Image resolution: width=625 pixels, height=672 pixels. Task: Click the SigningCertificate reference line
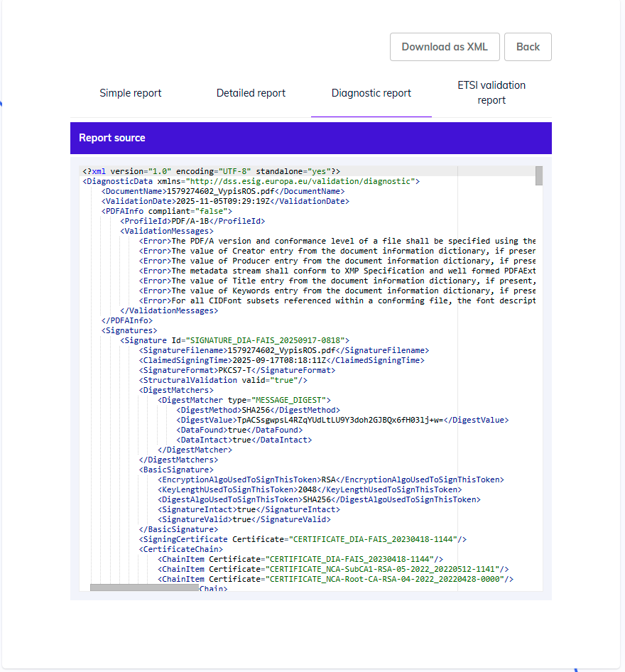click(x=298, y=539)
